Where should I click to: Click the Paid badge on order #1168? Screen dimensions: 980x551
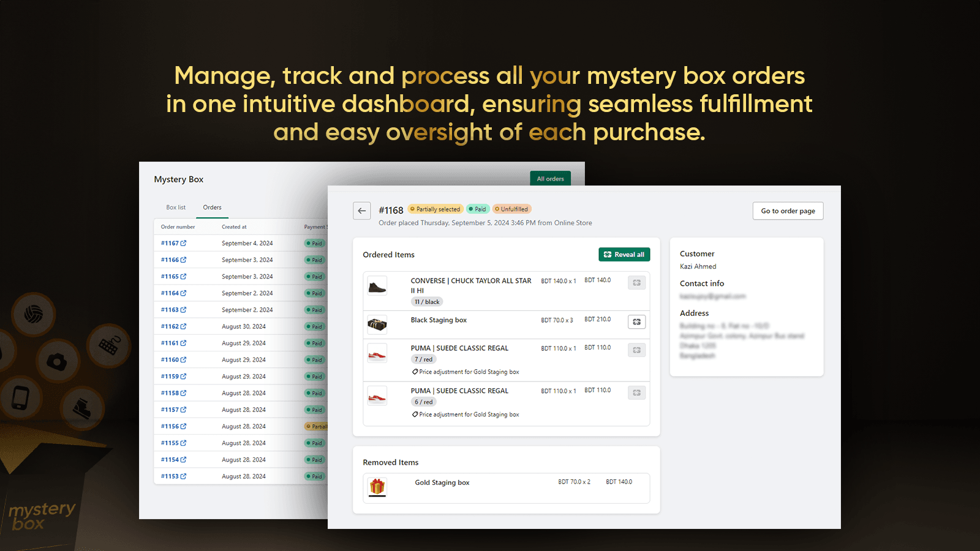click(478, 209)
